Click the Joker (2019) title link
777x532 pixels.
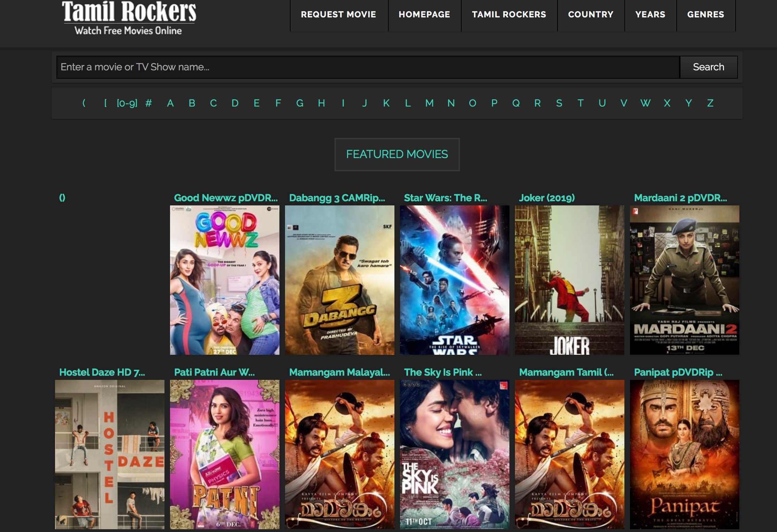[546, 198]
